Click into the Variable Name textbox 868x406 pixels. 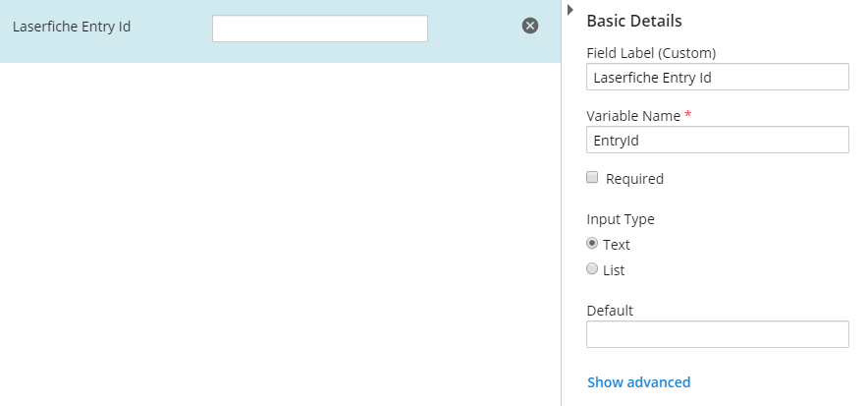(718, 140)
